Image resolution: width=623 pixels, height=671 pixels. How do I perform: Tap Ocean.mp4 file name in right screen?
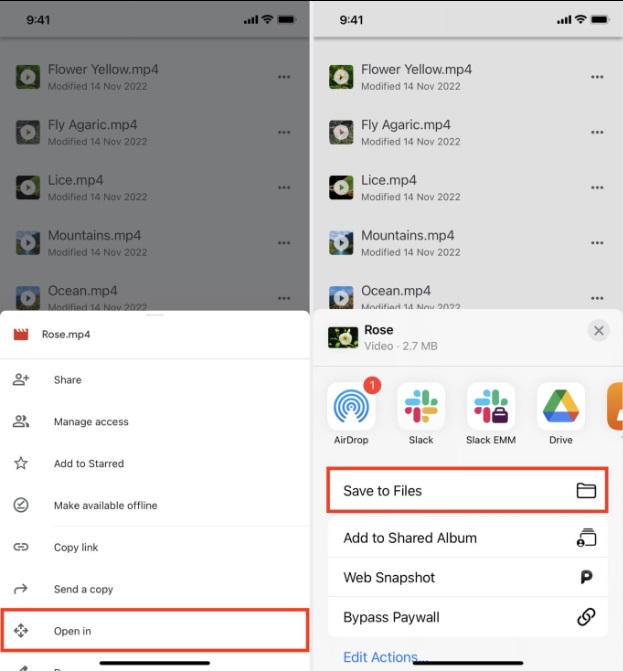tap(396, 291)
